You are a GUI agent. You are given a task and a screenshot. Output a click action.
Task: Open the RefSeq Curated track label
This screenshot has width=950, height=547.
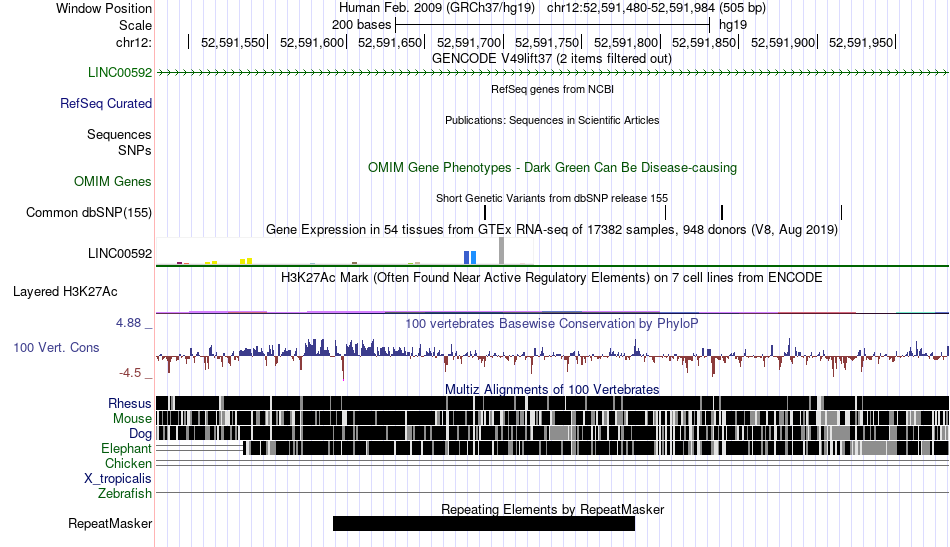coord(106,104)
